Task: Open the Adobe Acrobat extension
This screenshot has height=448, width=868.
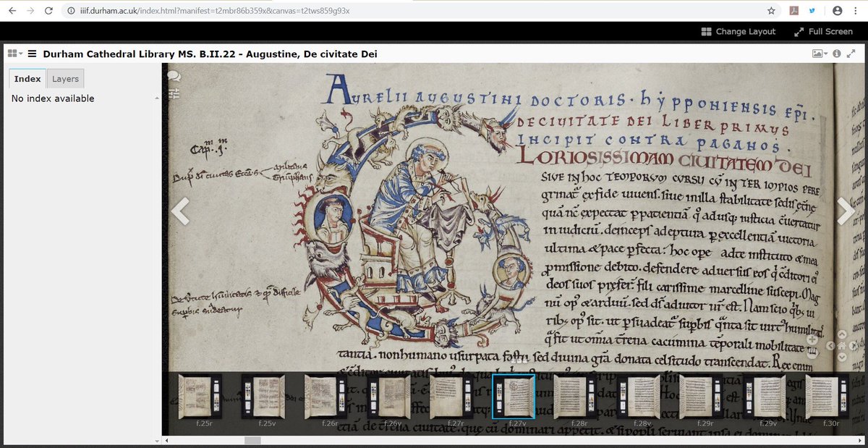Action: (x=793, y=11)
